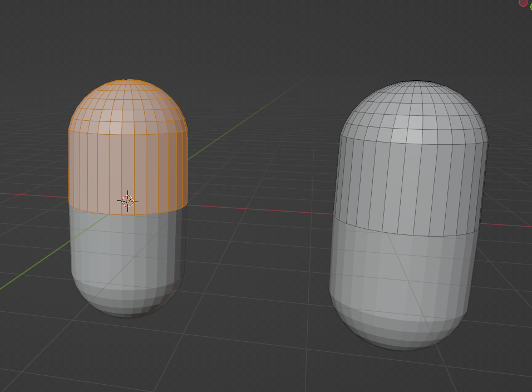Viewport: 532px width, 392px height.
Task: Click the green Y-axis circle on the navigation gizmo
Action: pos(530,7)
